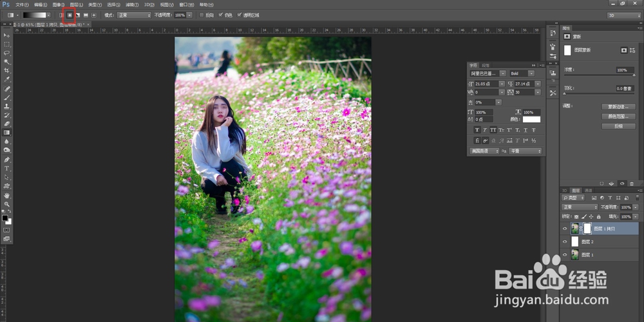
Task: Open the font size 21.05 dropdown
Action: (502, 84)
